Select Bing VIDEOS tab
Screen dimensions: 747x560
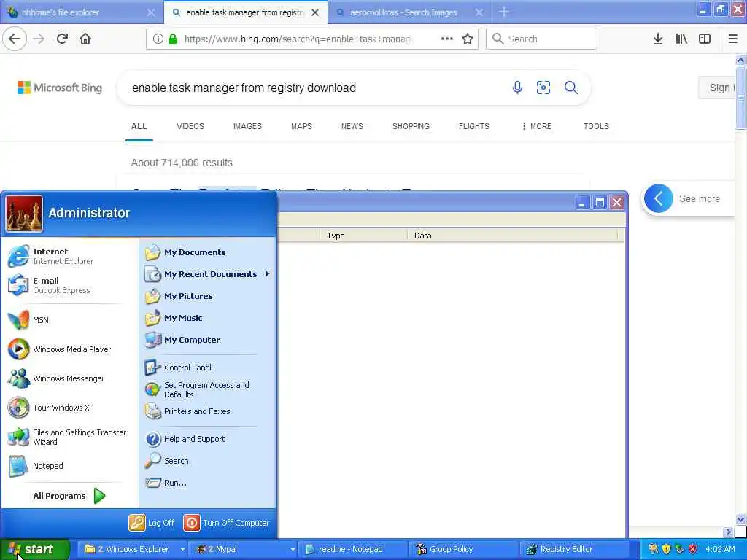[x=190, y=126]
